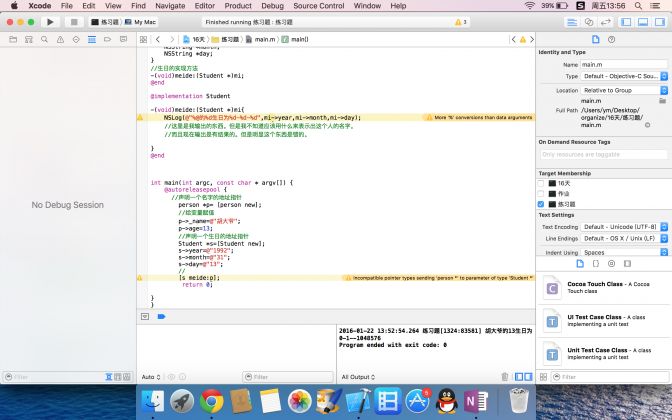This screenshot has width=672, height=420.
Task: Hide the right Utilities panel
Action: tap(660, 21)
